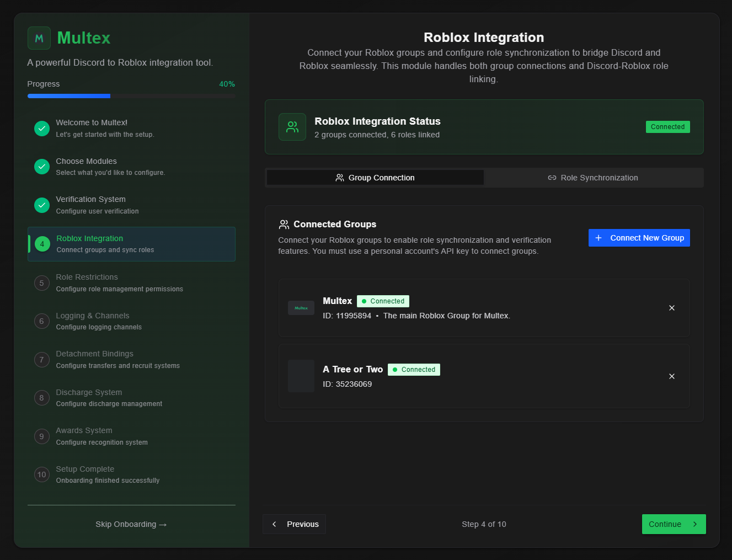Open the Verification System step
This screenshot has height=560, width=732.
(x=131, y=205)
